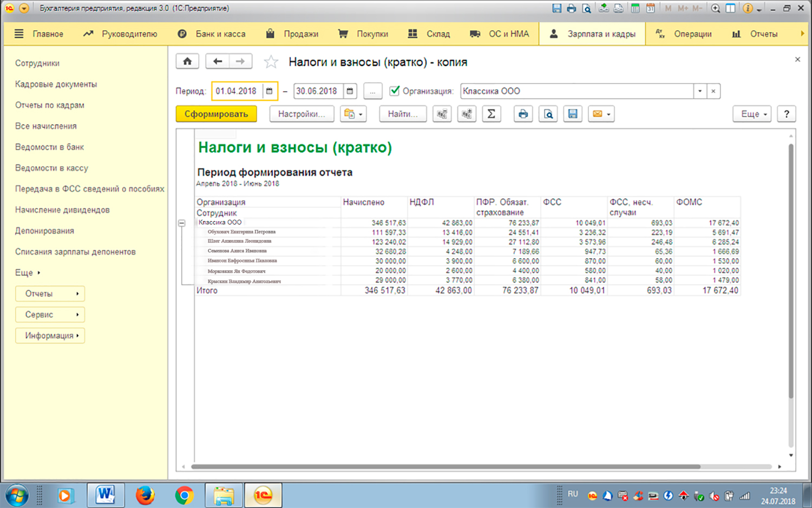Click the home page icon

click(x=187, y=61)
